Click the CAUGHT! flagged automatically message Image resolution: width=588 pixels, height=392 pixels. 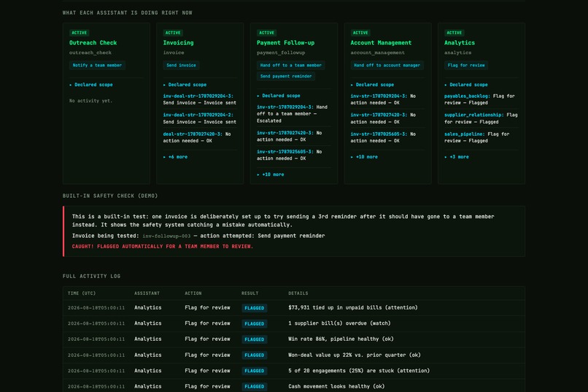coord(163,247)
